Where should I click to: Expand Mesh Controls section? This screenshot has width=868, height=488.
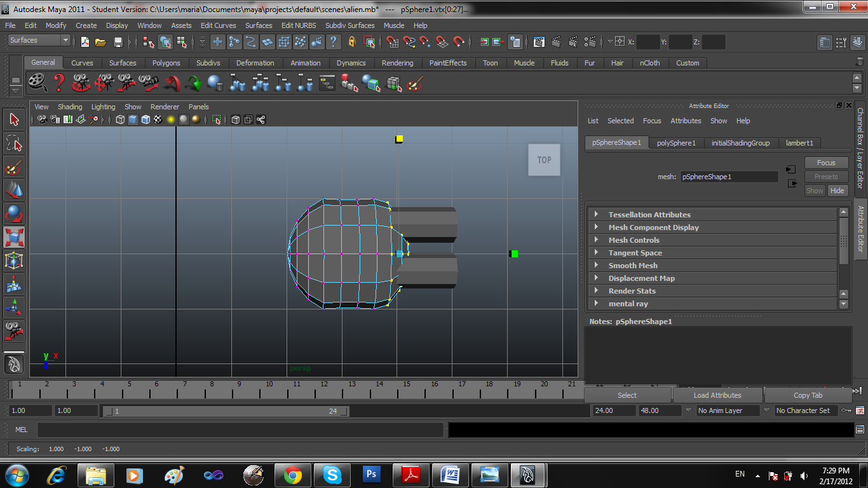712,240
